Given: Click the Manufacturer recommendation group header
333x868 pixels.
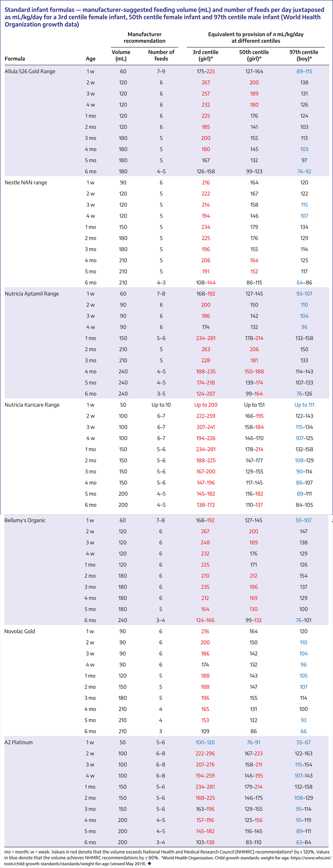Looking at the screenshot, I should pos(145,37).
